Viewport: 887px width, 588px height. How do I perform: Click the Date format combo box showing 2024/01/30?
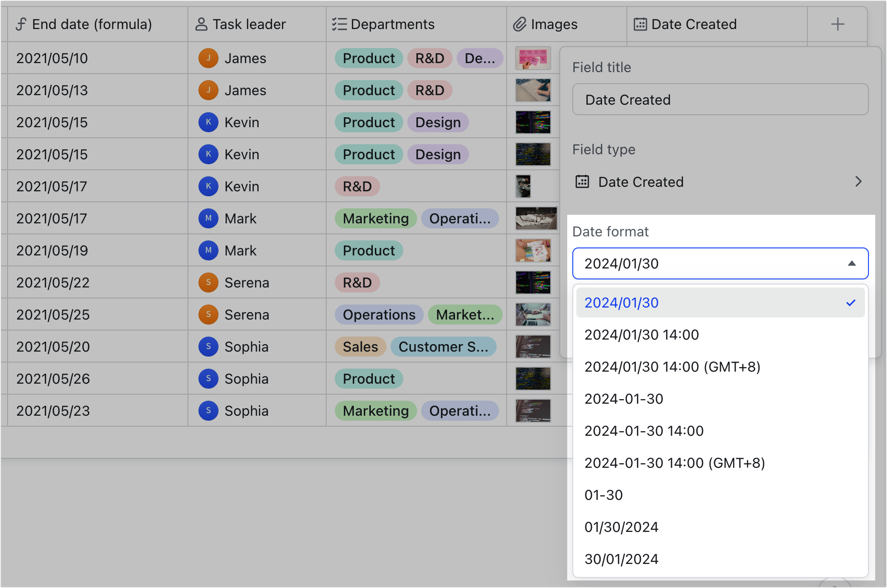(712, 263)
